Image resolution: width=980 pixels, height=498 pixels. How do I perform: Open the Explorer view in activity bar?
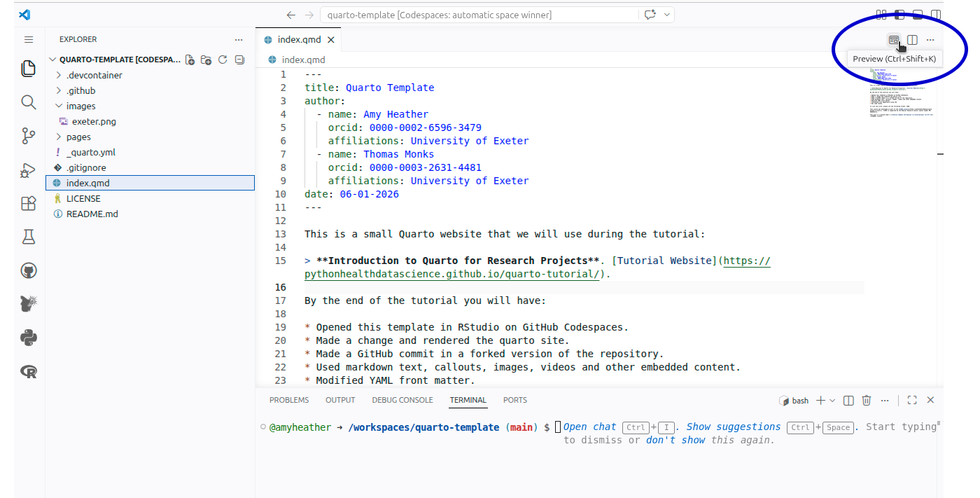pyautogui.click(x=29, y=69)
